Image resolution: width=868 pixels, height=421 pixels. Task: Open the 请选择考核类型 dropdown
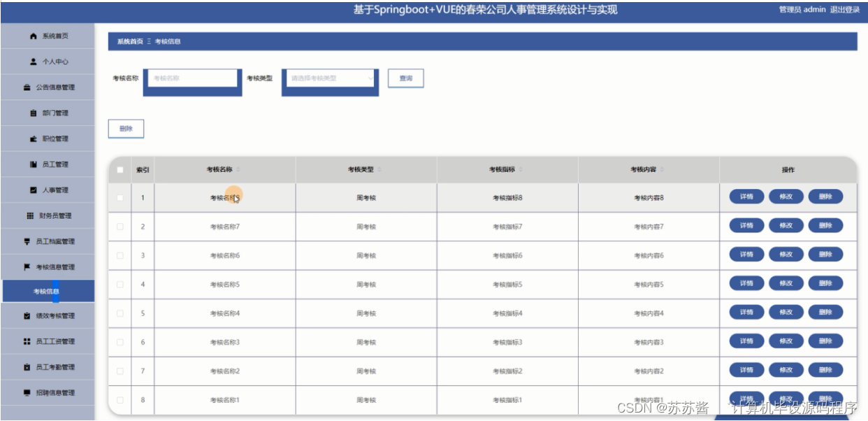330,78
